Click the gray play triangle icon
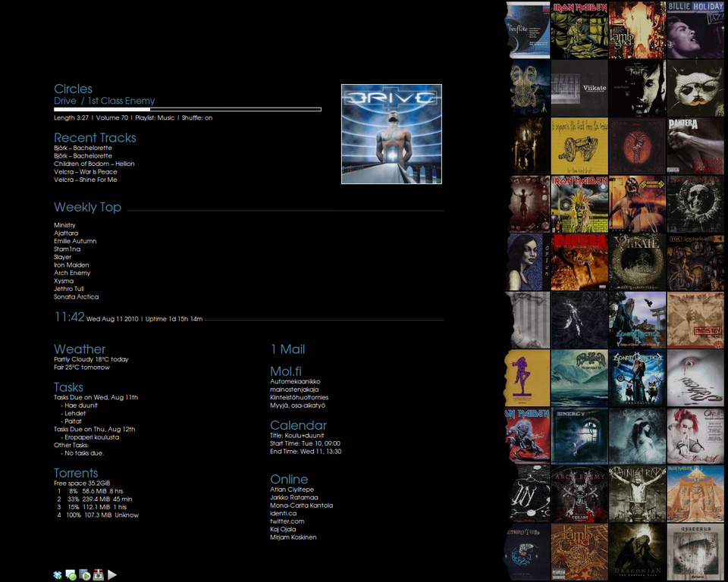Screen dimensions: 728x582 click(x=112, y=575)
